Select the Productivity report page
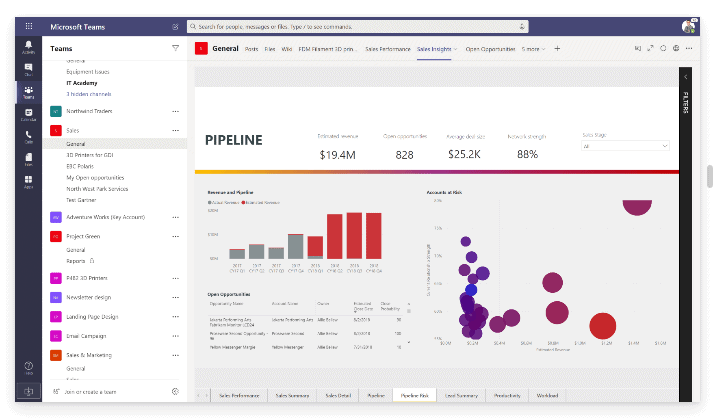Image resolution: width=715 pixels, height=420 pixels. click(507, 395)
